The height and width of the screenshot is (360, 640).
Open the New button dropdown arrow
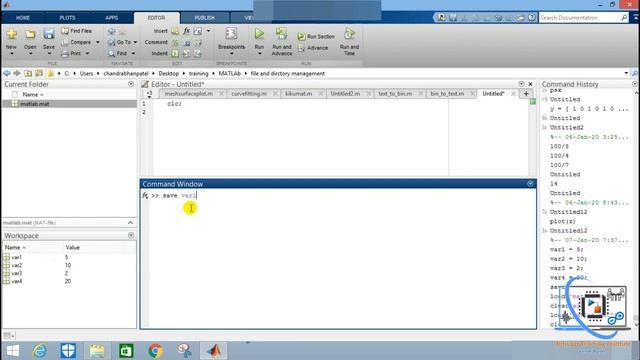[11, 54]
